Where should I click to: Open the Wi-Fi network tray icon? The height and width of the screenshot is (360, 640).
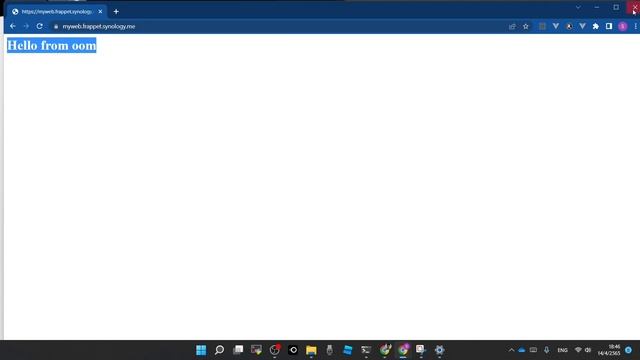pyautogui.click(x=578, y=350)
